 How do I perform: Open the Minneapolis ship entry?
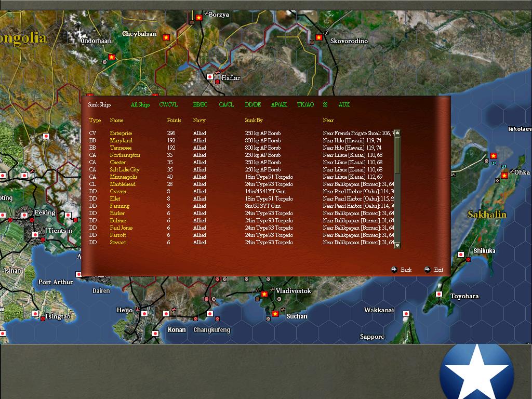[124, 177]
